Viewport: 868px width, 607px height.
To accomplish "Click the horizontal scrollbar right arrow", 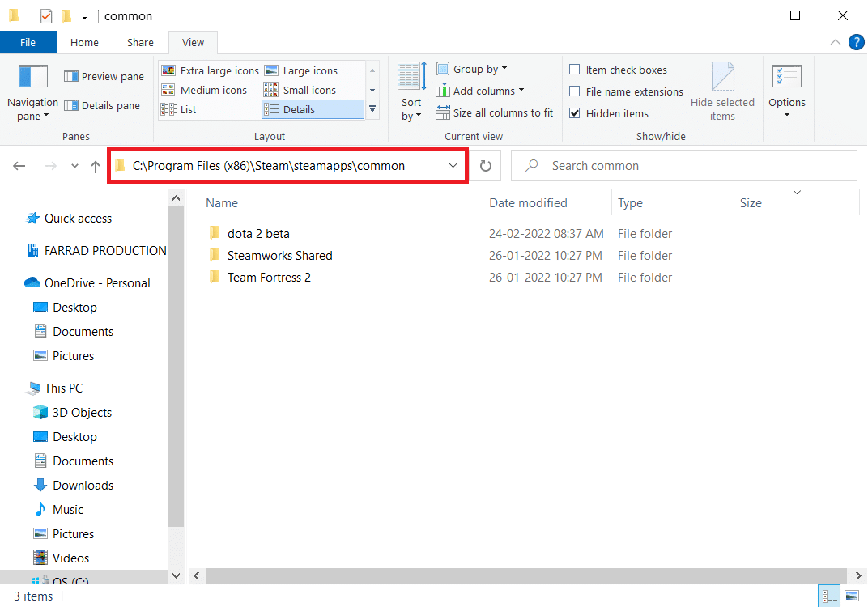I will [858, 576].
